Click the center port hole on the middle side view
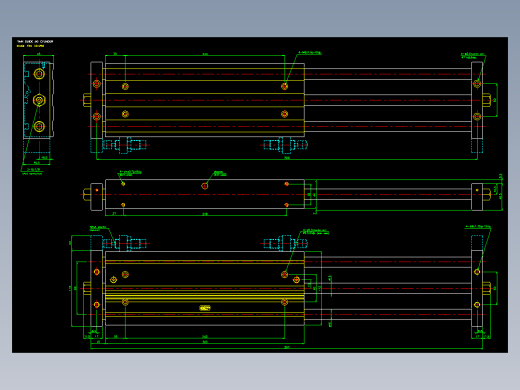 [205, 186]
